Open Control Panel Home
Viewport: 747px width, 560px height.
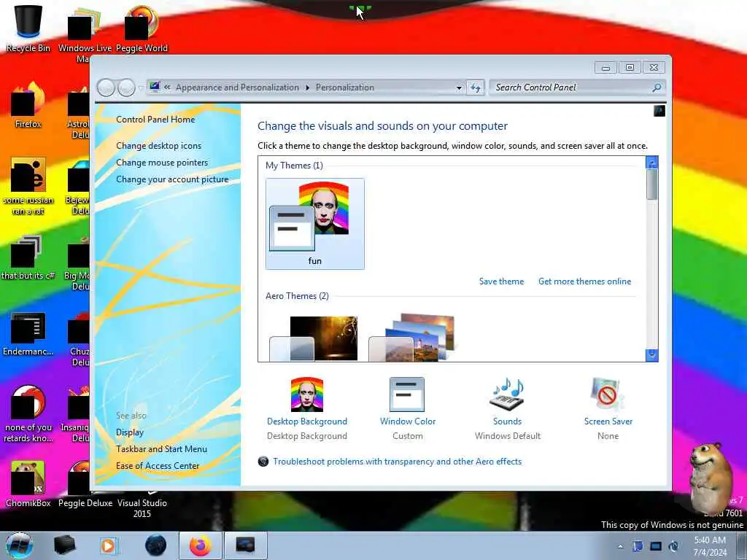pyautogui.click(x=155, y=120)
